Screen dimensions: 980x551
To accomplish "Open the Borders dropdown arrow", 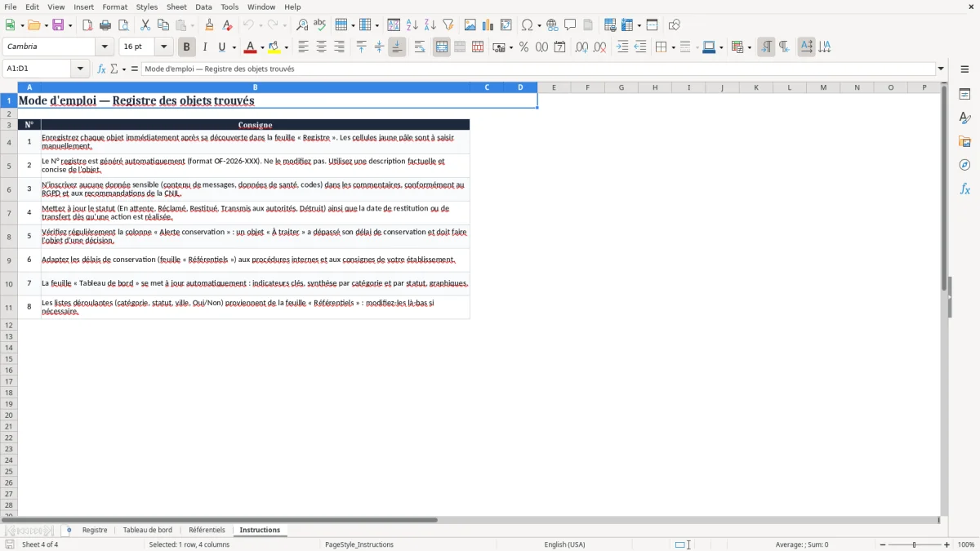I will (x=673, y=47).
